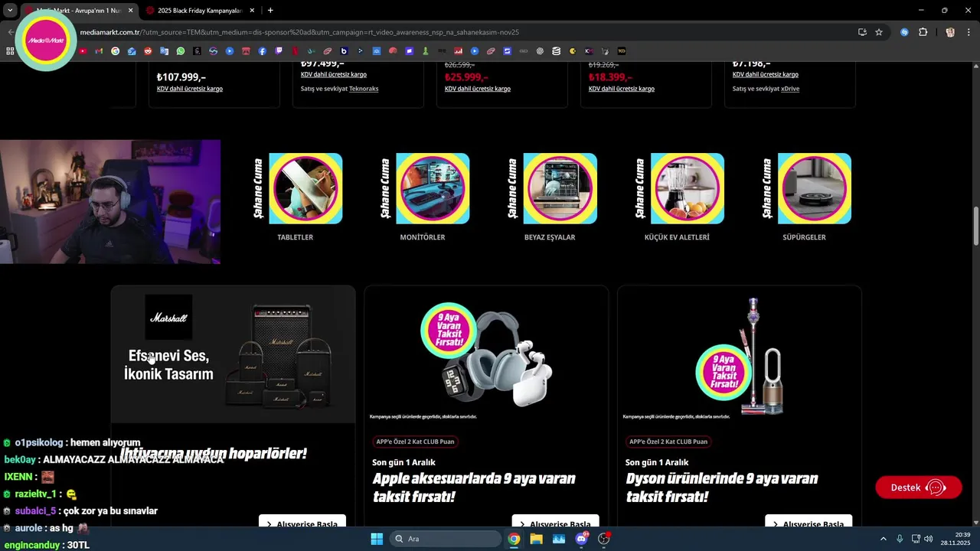The height and width of the screenshot is (551, 980).
Task: Open the Chrome profile avatar
Action: 950,32
